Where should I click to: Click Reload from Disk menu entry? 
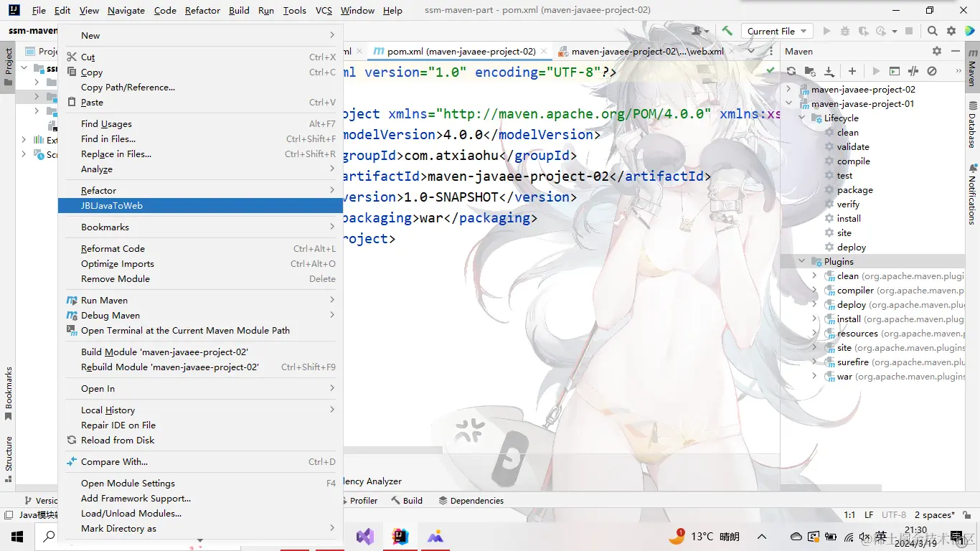(x=201, y=441)
